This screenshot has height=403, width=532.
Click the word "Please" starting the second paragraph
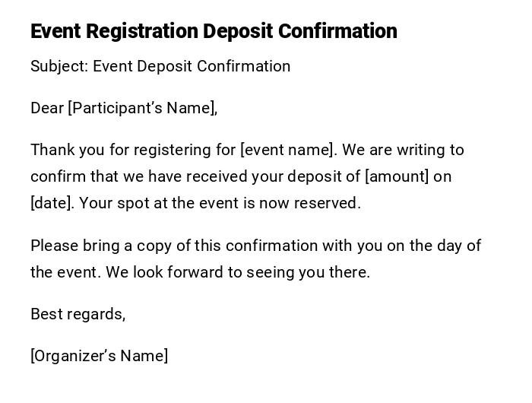tap(53, 246)
